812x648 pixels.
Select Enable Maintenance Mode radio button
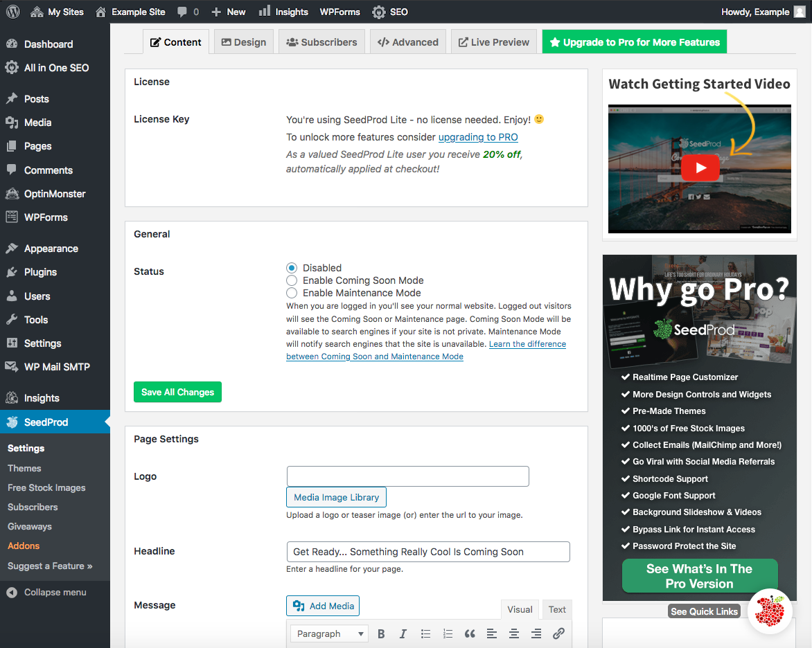point(292,293)
